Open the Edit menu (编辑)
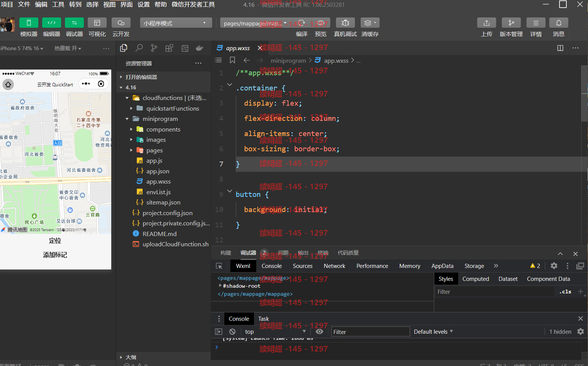 pyautogui.click(x=41, y=5)
